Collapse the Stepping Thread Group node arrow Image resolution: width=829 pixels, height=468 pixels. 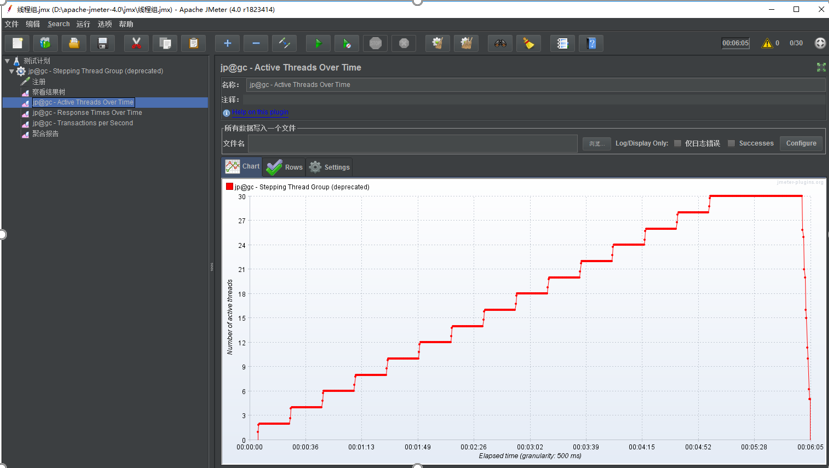tap(11, 71)
